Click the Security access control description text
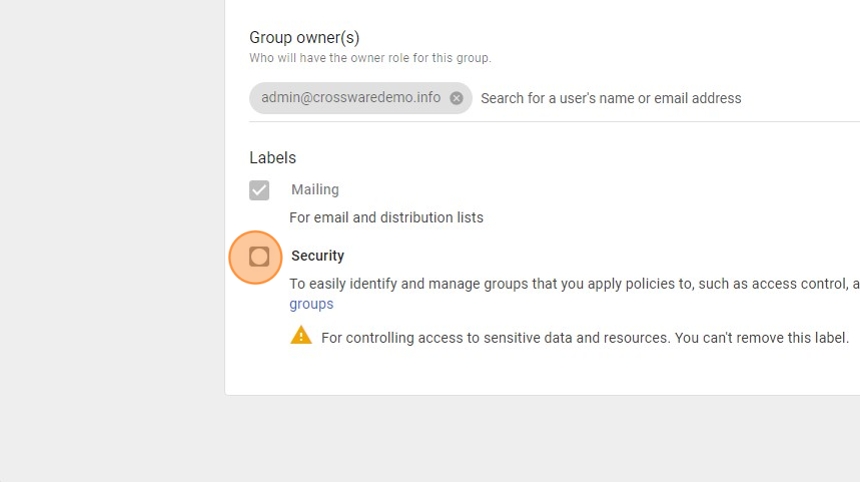 click(570, 284)
